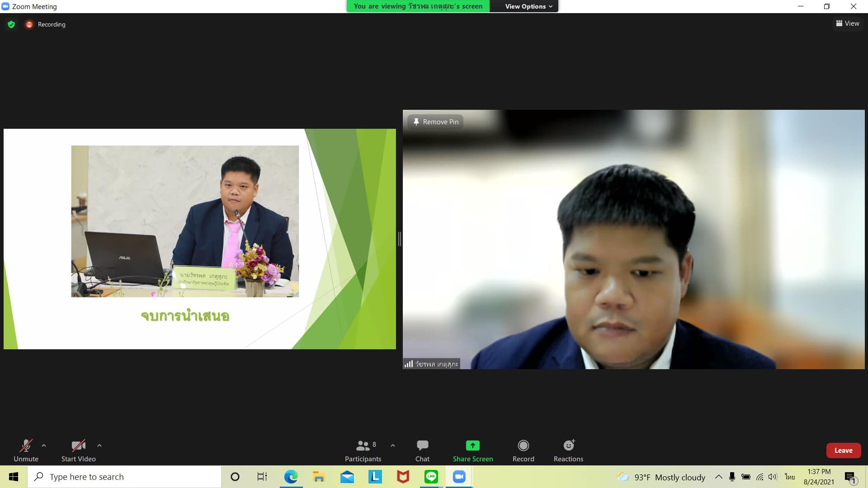This screenshot has height=488, width=868.
Task: Open the View Options dropdown
Action: click(528, 6)
